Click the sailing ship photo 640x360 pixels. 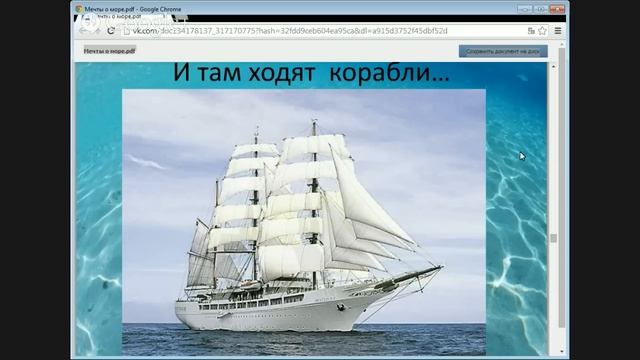[x=304, y=222]
